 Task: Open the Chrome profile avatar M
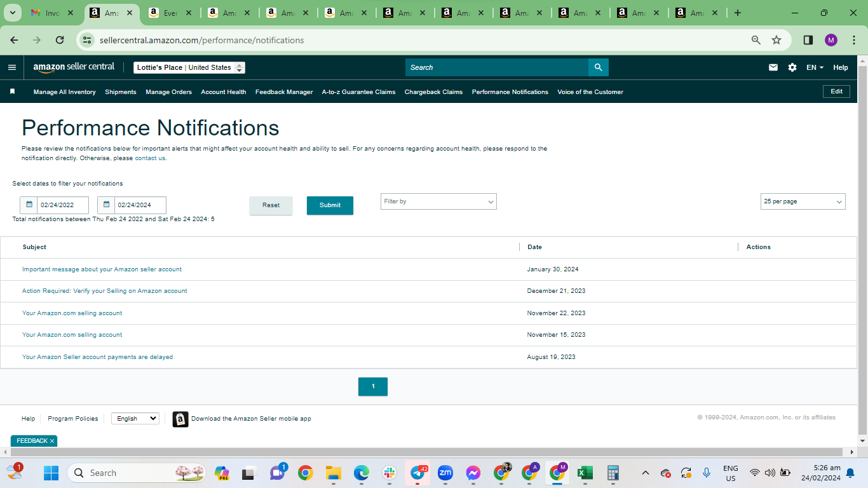[831, 40]
